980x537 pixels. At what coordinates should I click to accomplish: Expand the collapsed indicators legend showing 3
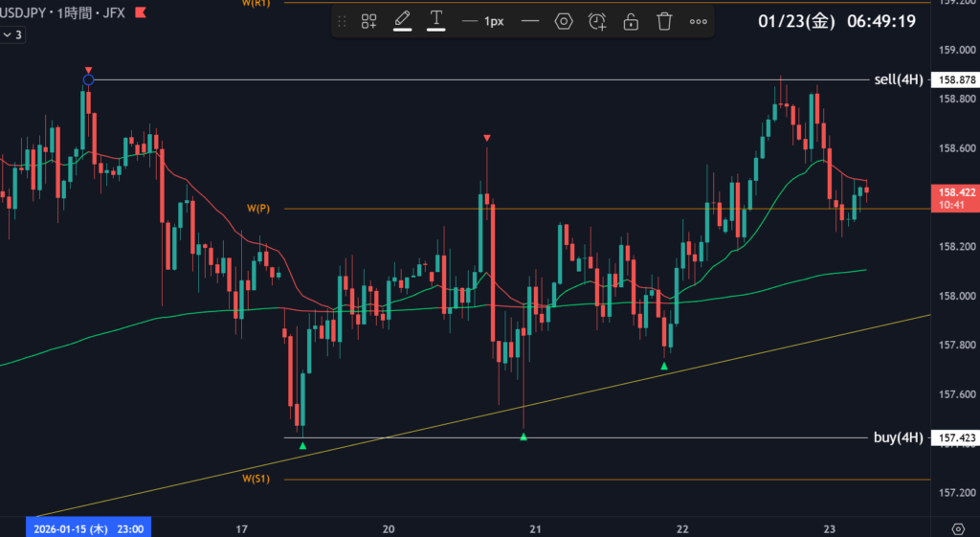(x=12, y=34)
